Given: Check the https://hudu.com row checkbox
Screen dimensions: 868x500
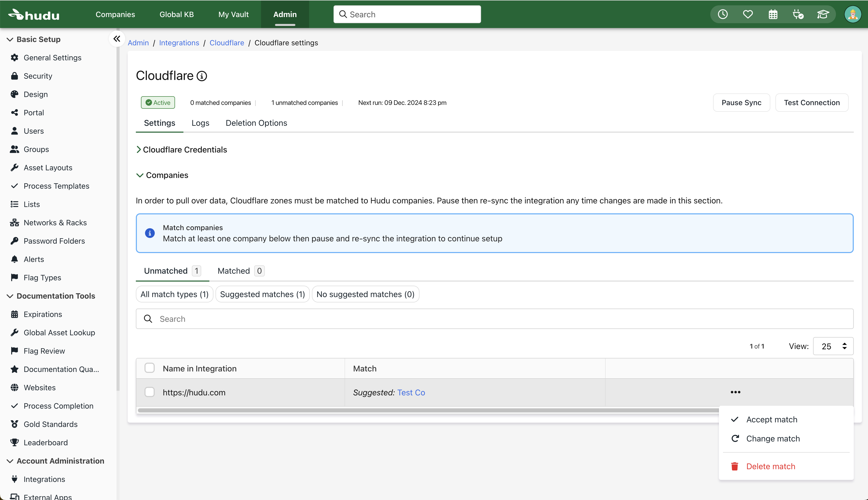Looking at the screenshot, I should click(150, 392).
